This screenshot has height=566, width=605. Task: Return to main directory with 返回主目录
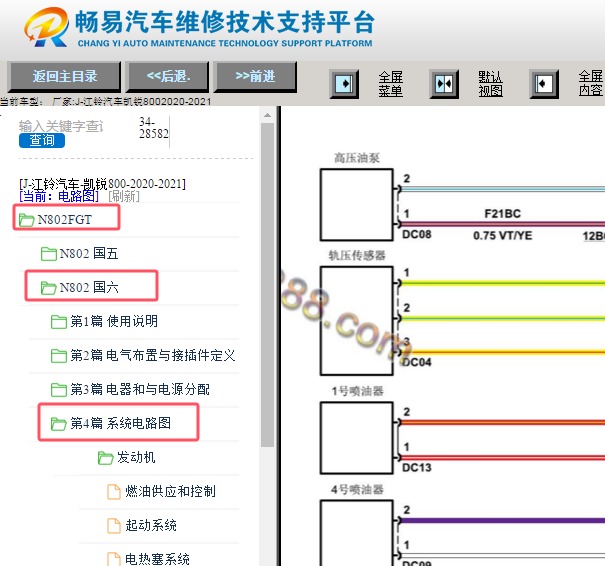pyautogui.click(x=64, y=76)
